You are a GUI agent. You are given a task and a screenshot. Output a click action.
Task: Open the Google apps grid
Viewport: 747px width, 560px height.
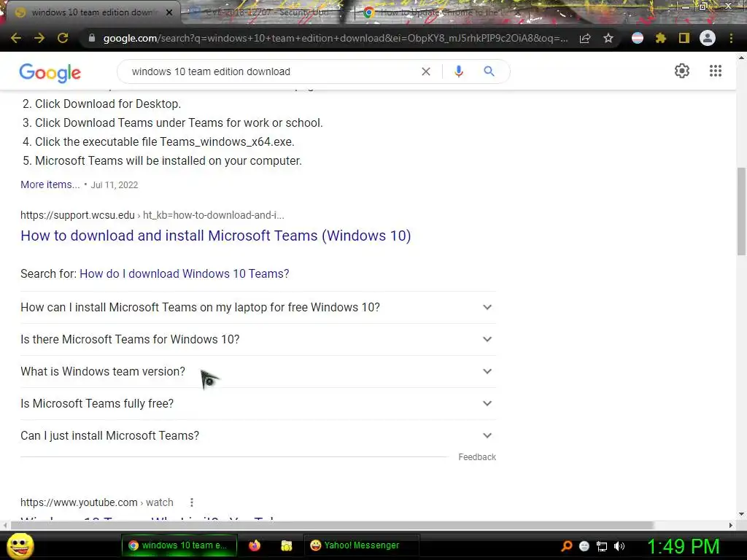[x=715, y=71]
